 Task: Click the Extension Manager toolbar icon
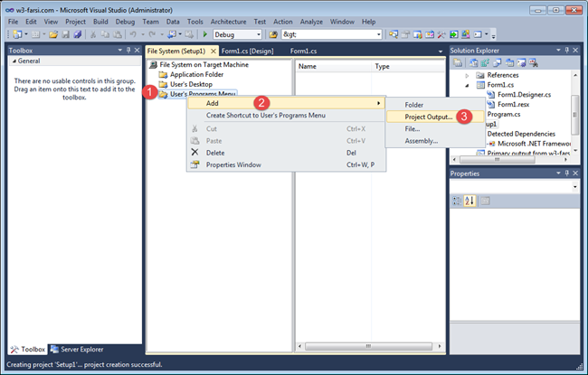(x=465, y=34)
